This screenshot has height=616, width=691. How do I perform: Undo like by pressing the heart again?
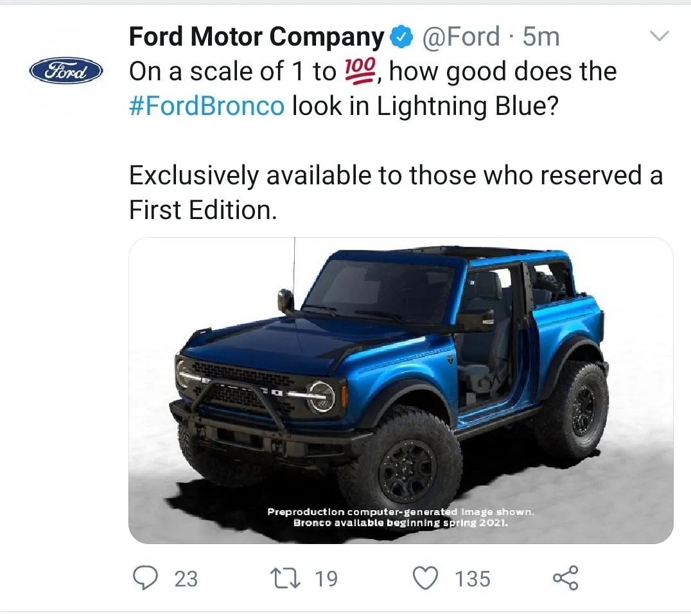[x=426, y=579]
